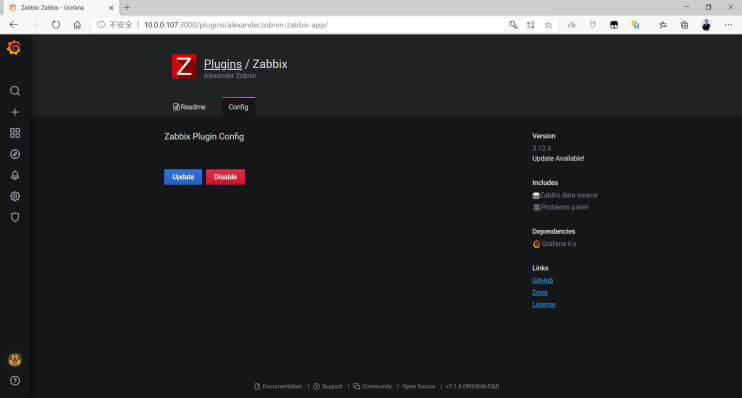Click the zoom magnifier icon in address bar
The height and width of the screenshot is (398, 742).
513,25
